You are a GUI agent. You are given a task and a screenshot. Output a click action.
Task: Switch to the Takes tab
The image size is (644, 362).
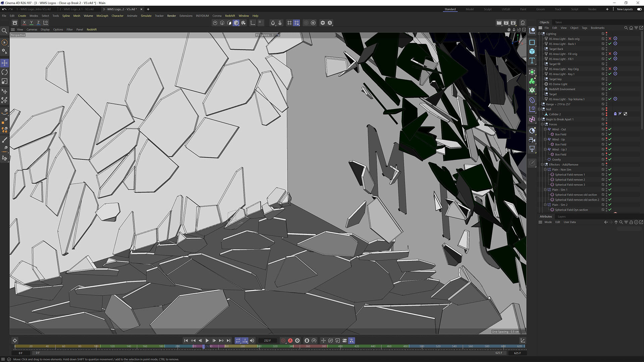pyautogui.click(x=558, y=22)
